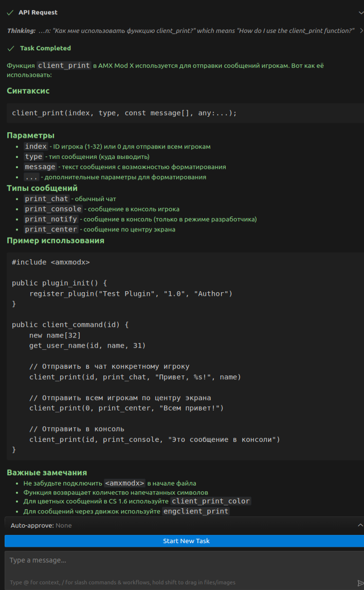
Task: Click the Task Completed checkmark icon
Action: click(10, 48)
